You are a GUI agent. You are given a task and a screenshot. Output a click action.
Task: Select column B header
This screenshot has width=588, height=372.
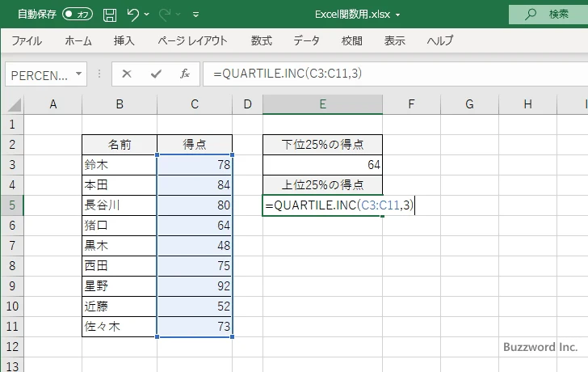click(x=120, y=104)
